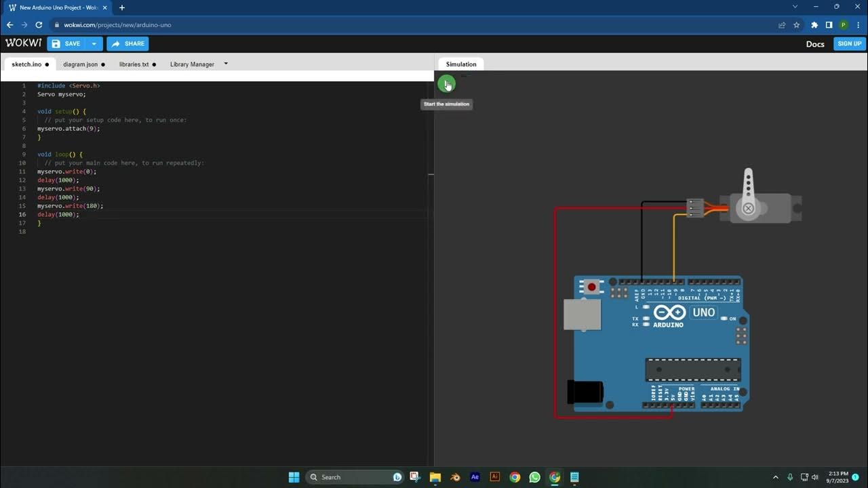Click the SAVE button
This screenshot has width=868, height=488.
(66, 44)
